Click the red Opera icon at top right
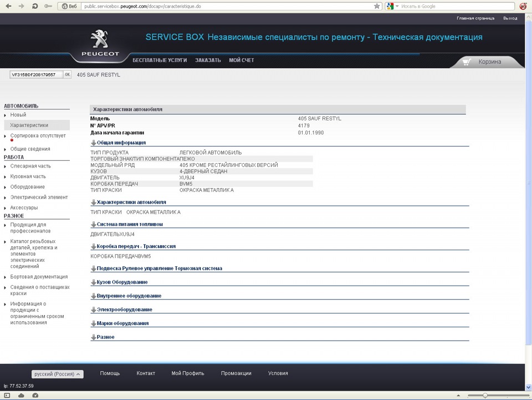The width and height of the screenshot is (532, 400). point(523,6)
